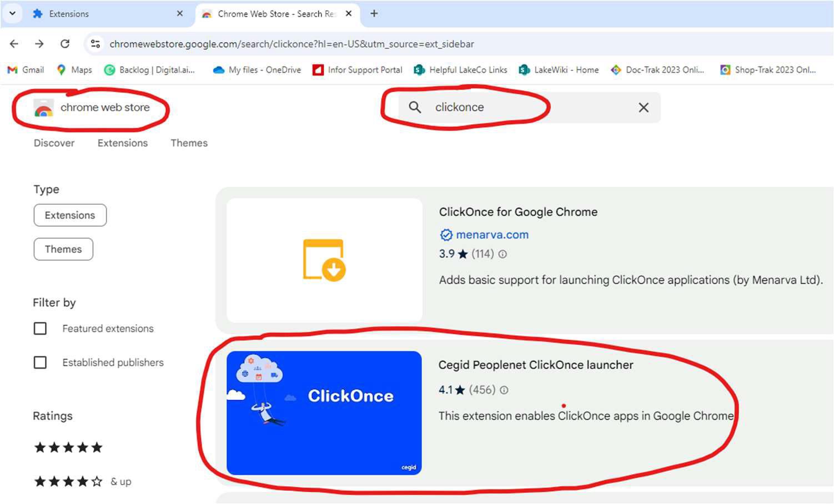Click the browser back arrow
This screenshot has width=834, height=504.
[x=13, y=44]
